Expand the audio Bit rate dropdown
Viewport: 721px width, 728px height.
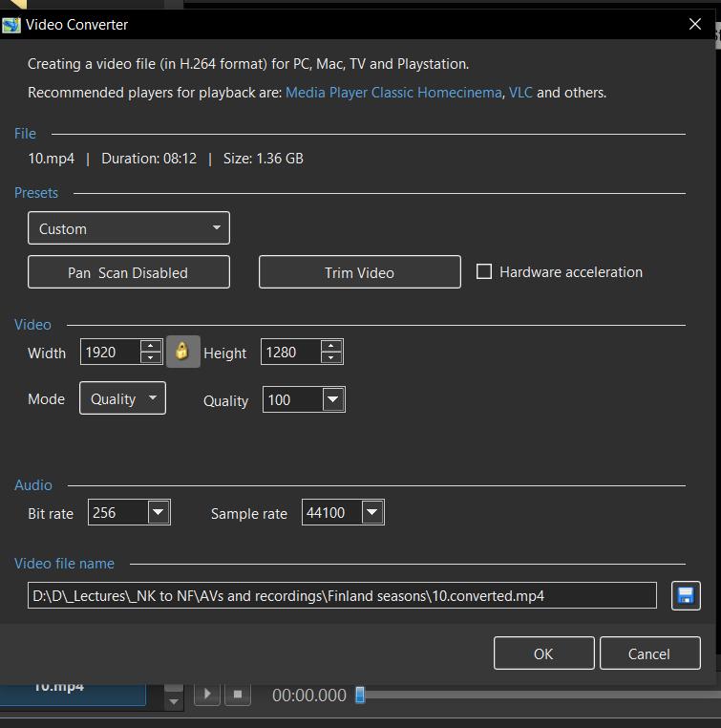159,513
